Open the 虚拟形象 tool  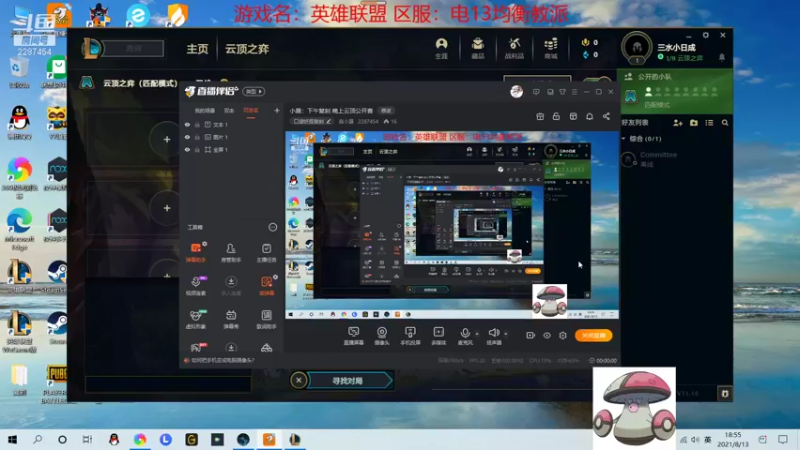(x=196, y=319)
